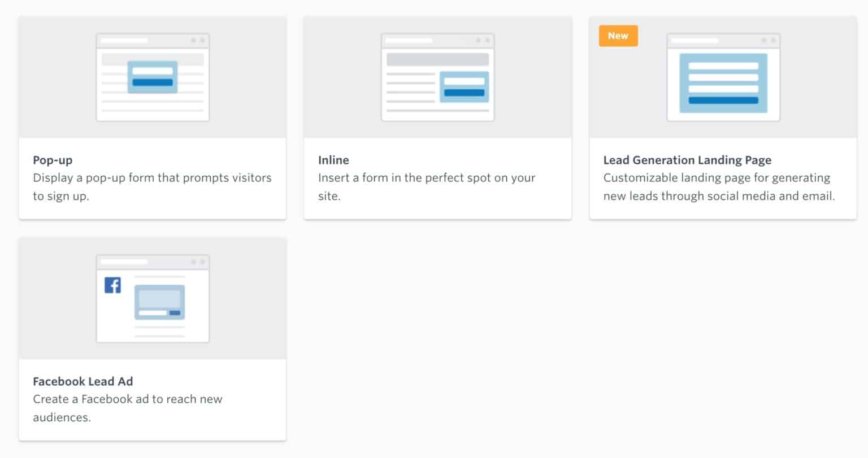Click the landing page description mentioning social media

click(718, 186)
